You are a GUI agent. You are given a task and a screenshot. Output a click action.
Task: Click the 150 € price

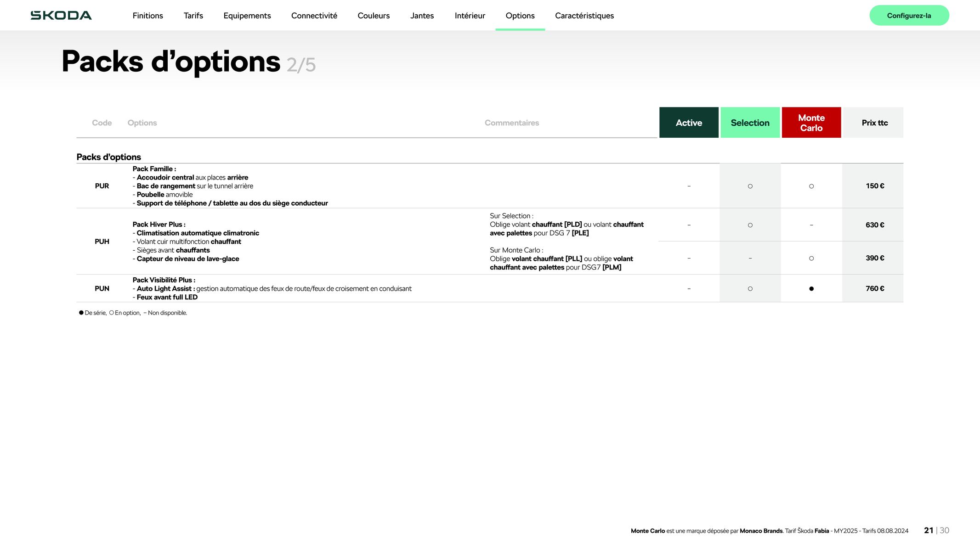(x=874, y=186)
